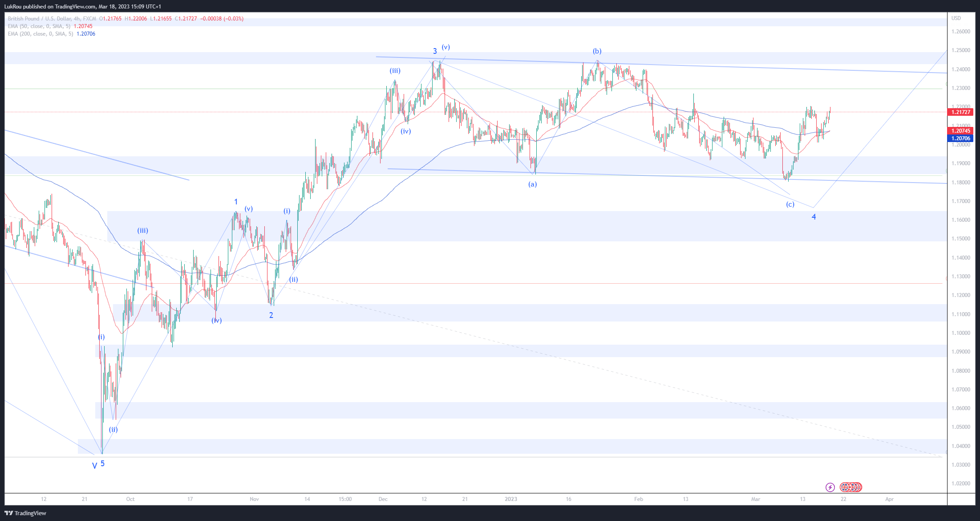Click the wave 4 label below (c)
The image size is (980, 521).
click(x=814, y=217)
